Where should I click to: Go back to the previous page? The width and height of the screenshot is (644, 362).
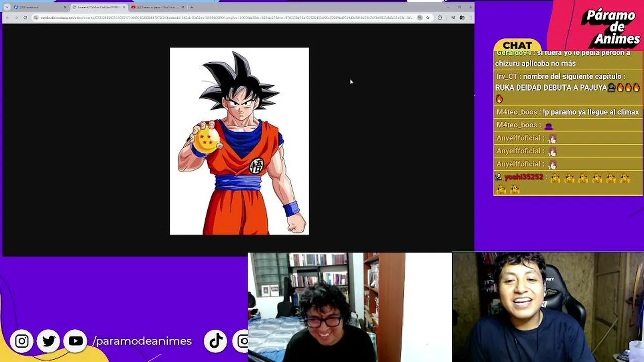pyautogui.click(x=8, y=17)
